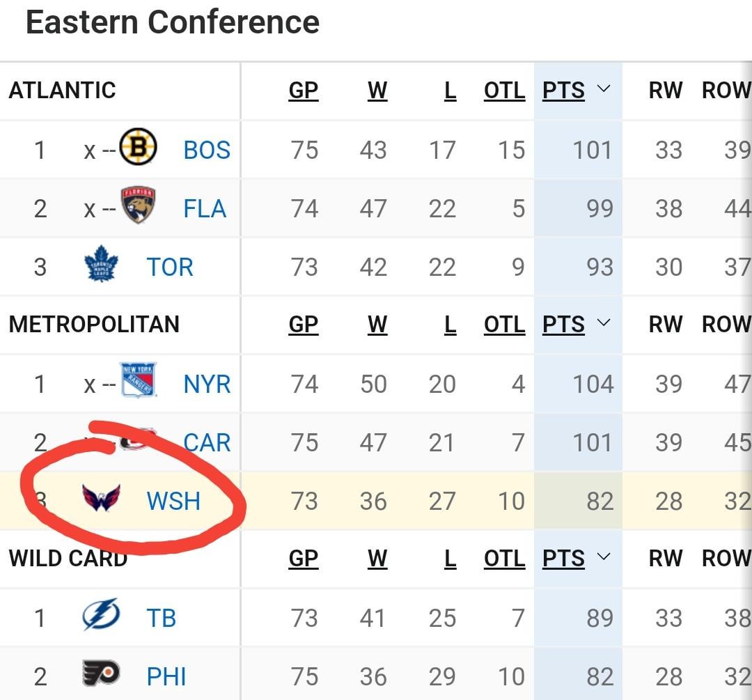
Task: Click the Tampa Bay Lightning logo
Action: (x=101, y=616)
